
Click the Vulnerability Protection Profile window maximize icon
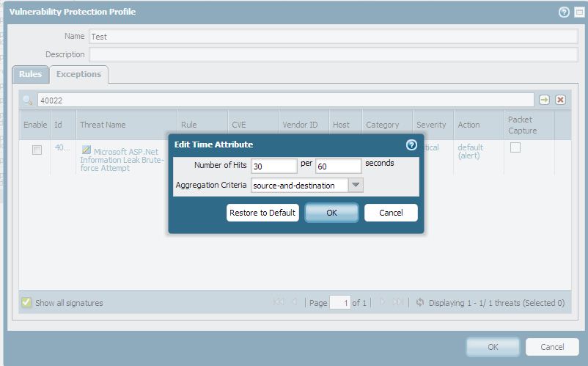pyautogui.click(x=579, y=12)
